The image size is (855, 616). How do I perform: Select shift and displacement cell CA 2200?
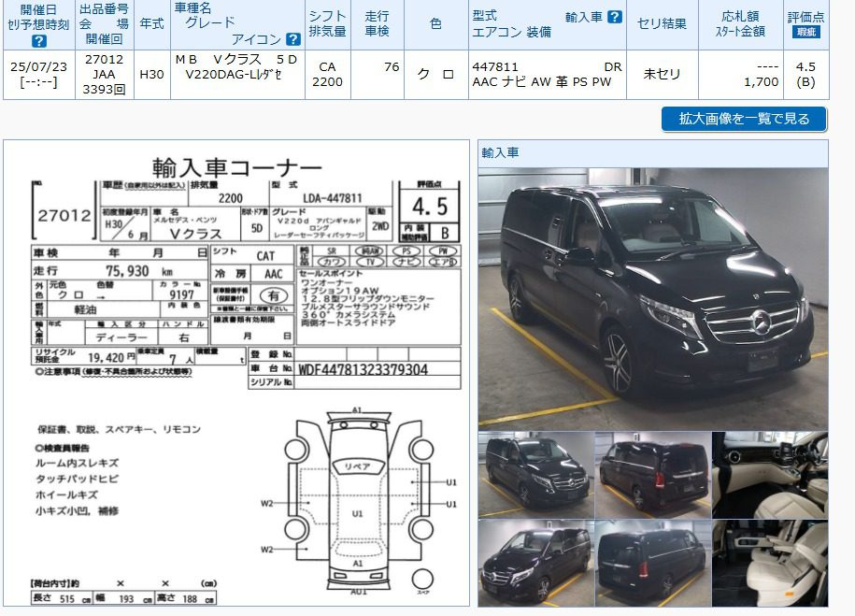(x=328, y=75)
